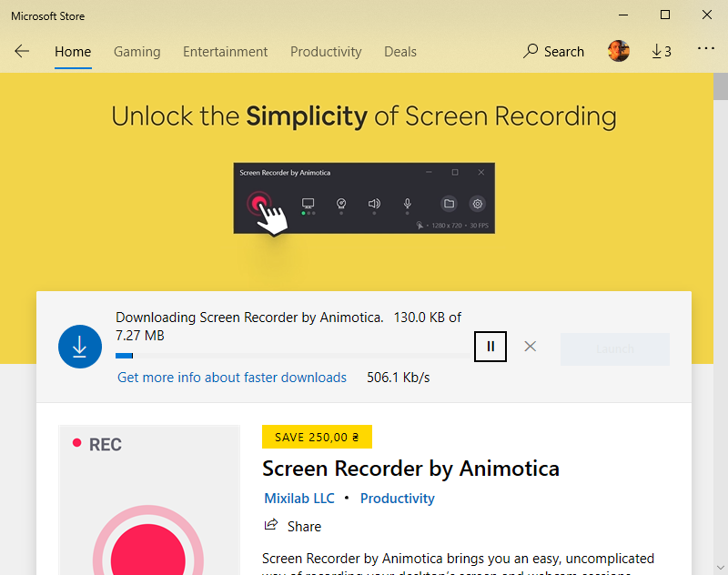Click the Screen Recorder by Animotica title
Screen dimensions: 728x575
410,469
